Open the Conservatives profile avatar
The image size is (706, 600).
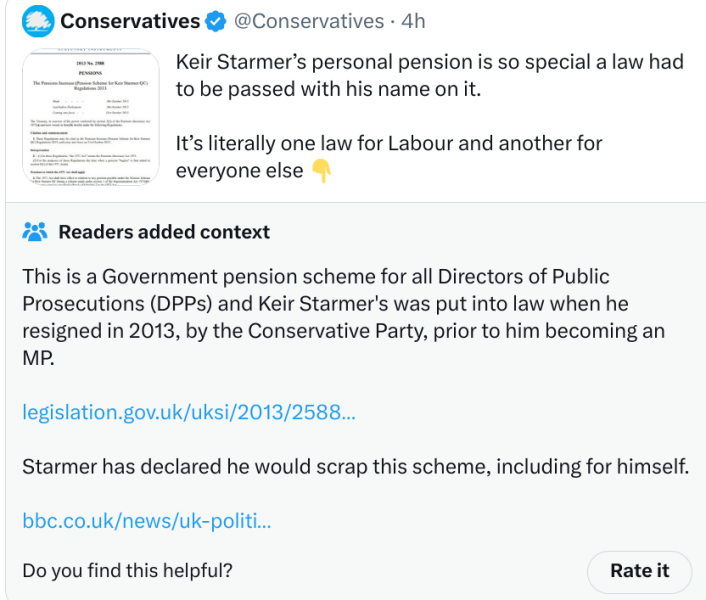pos(38,22)
